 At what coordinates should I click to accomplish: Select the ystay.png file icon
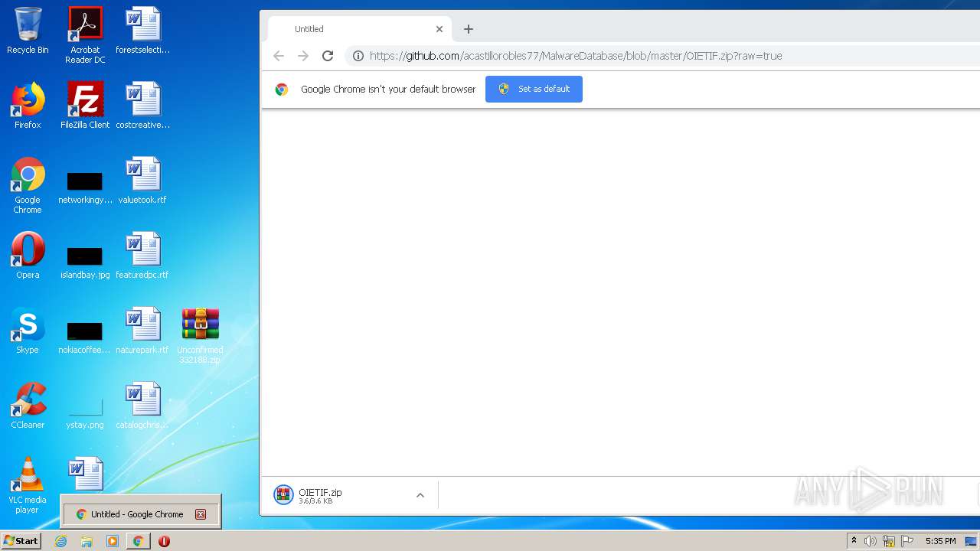(x=85, y=412)
